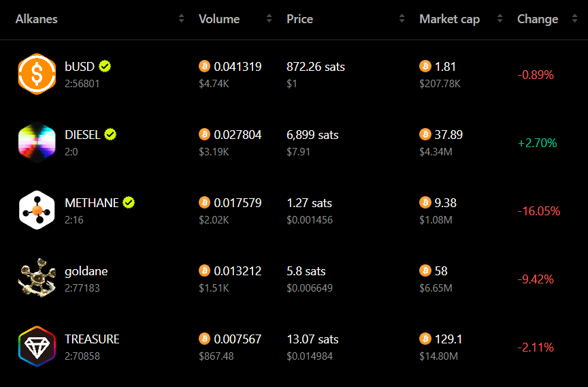Click the +2.70% change value
The image size is (588, 387).
(x=538, y=142)
